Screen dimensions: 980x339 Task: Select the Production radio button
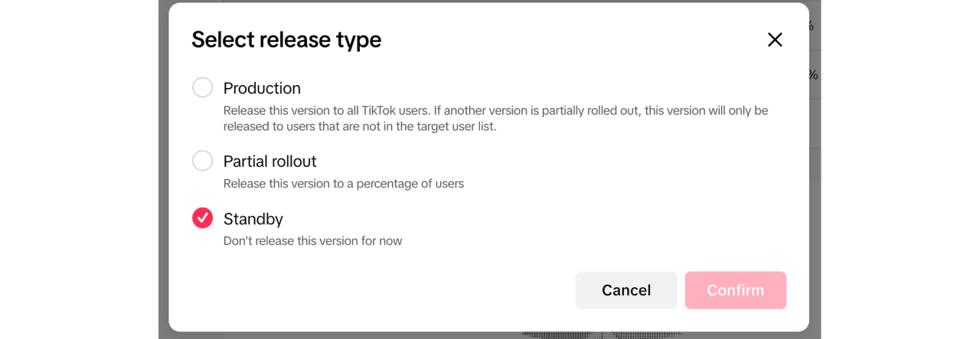point(202,88)
